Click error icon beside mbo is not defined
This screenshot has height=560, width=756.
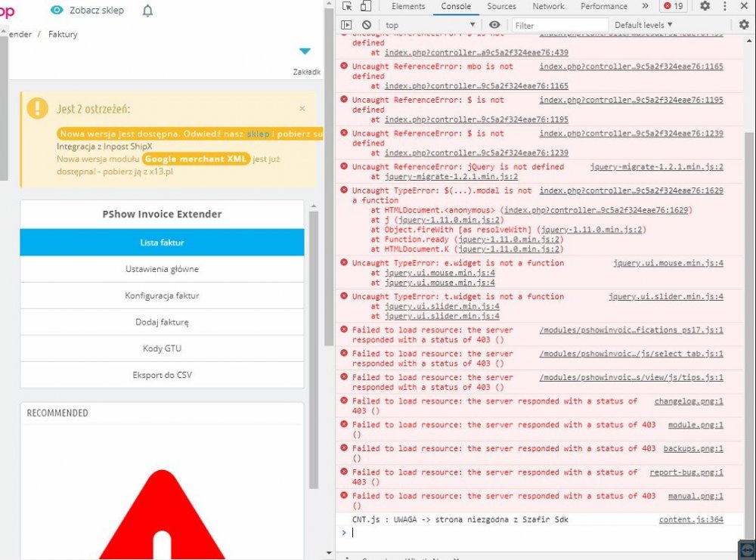click(344, 66)
